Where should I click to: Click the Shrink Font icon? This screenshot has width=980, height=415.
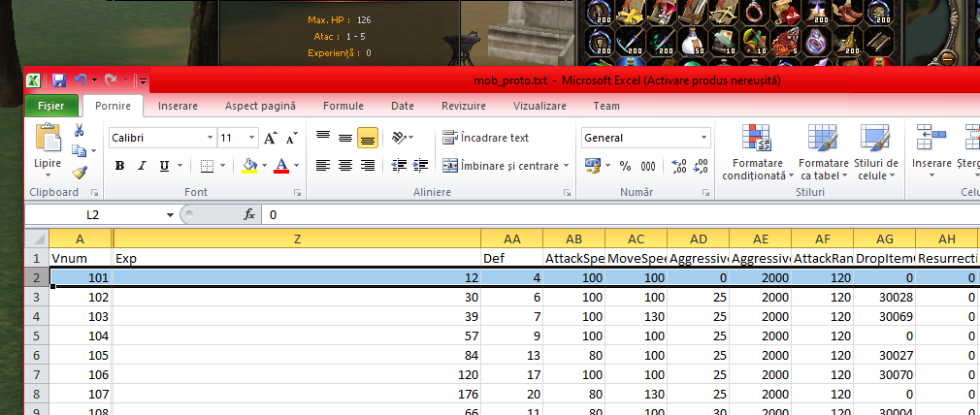pos(291,138)
